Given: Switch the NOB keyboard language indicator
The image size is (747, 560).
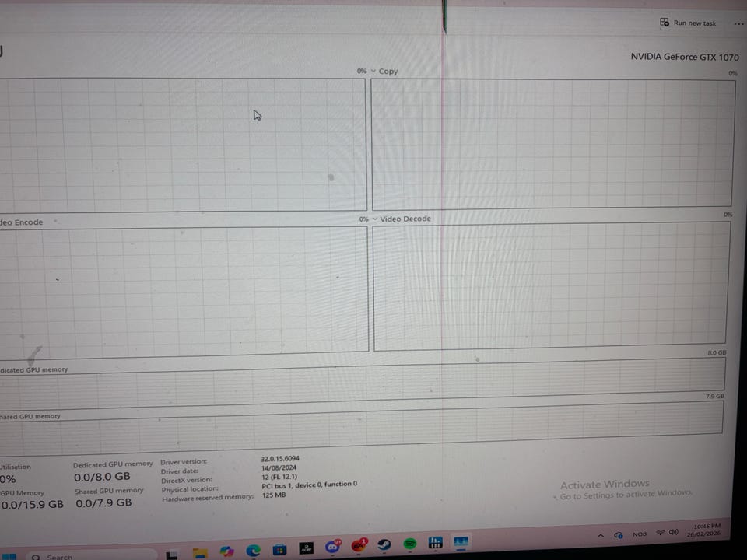Looking at the screenshot, I should pos(640,534).
